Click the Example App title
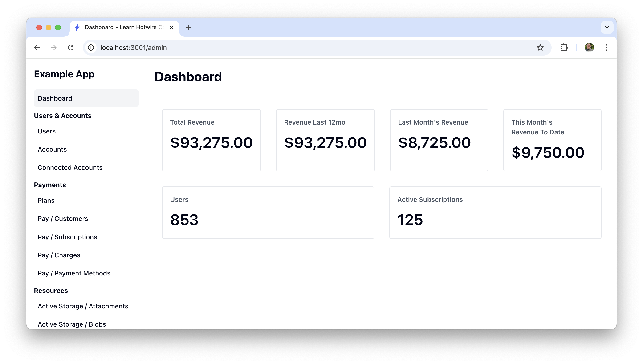 coord(64,74)
